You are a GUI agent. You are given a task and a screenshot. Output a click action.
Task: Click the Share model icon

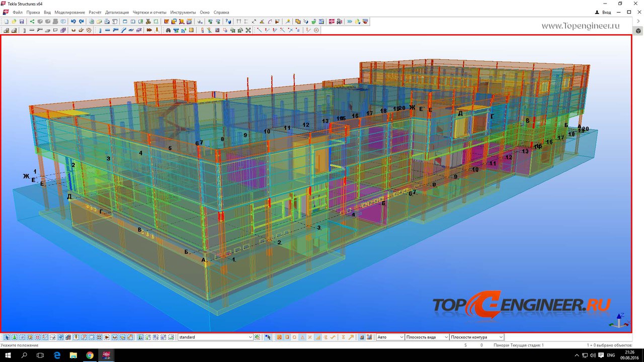tap(32, 22)
